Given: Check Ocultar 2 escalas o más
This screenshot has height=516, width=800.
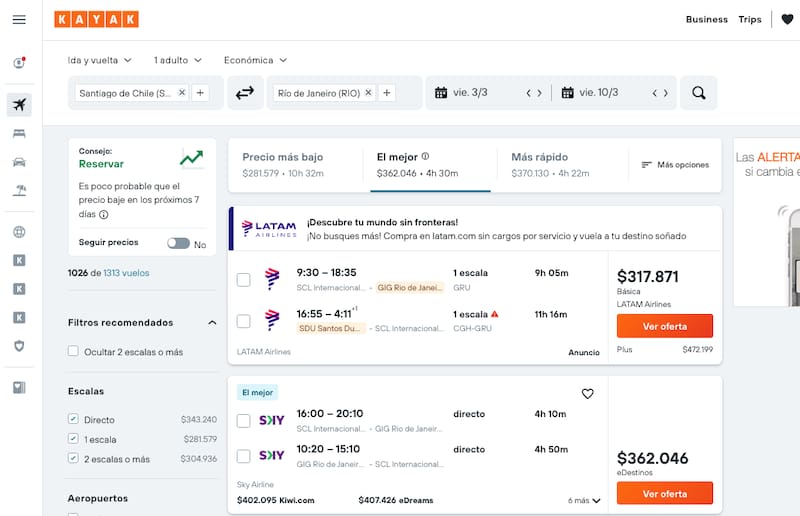Looking at the screenshot, I should click(73, 351).
